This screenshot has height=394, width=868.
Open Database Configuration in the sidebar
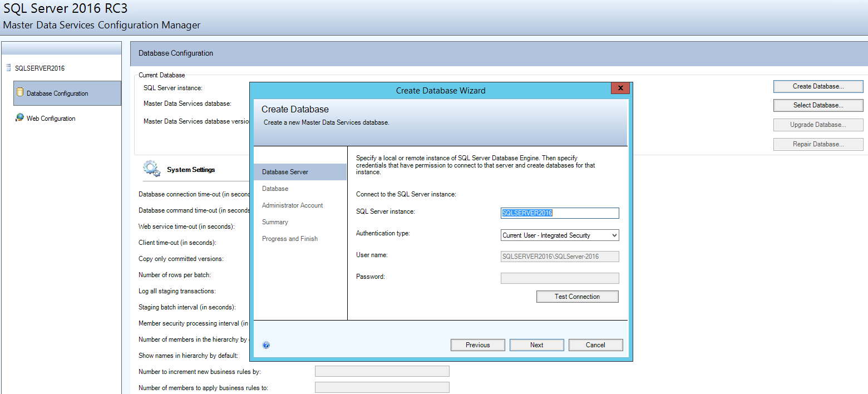click(x=67, y=93)
